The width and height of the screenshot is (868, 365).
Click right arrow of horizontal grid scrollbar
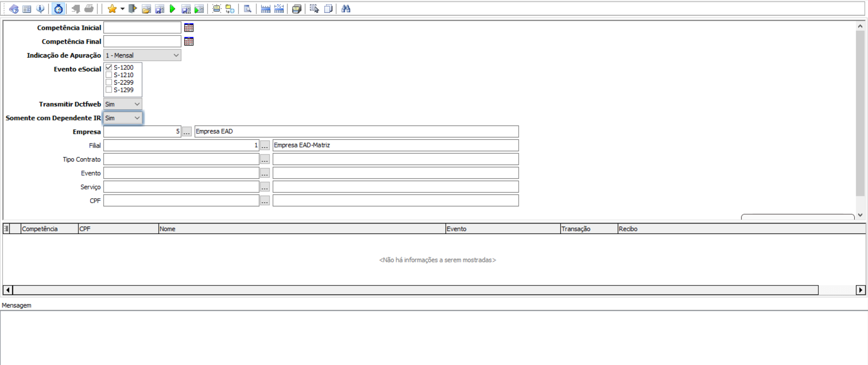(860, 290)
